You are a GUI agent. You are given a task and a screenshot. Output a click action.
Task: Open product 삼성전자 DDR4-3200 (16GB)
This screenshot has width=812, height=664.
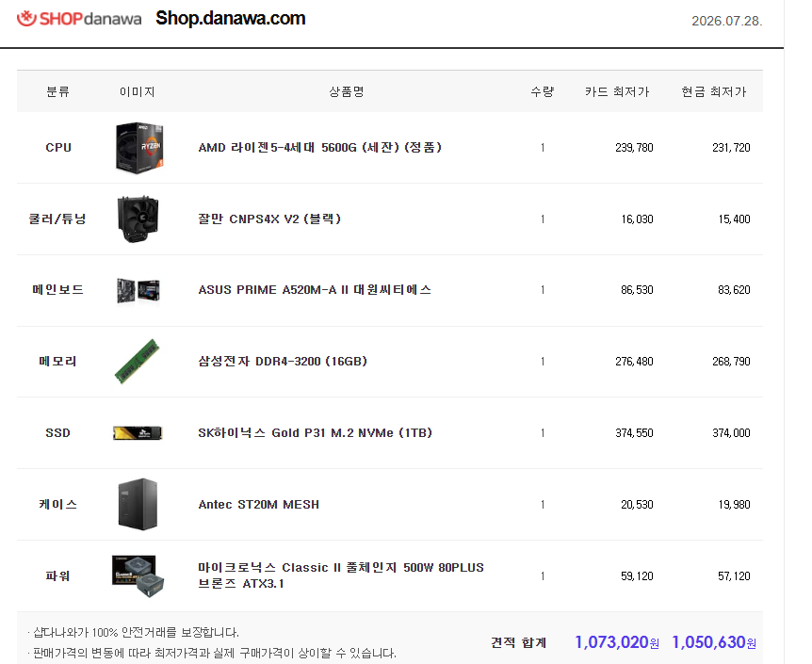[x=283, y=362]
